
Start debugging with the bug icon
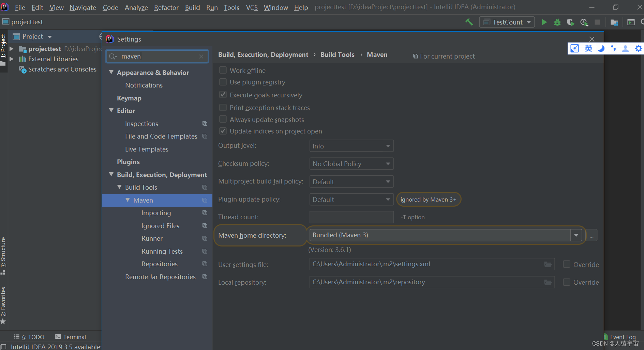point(557,22)
